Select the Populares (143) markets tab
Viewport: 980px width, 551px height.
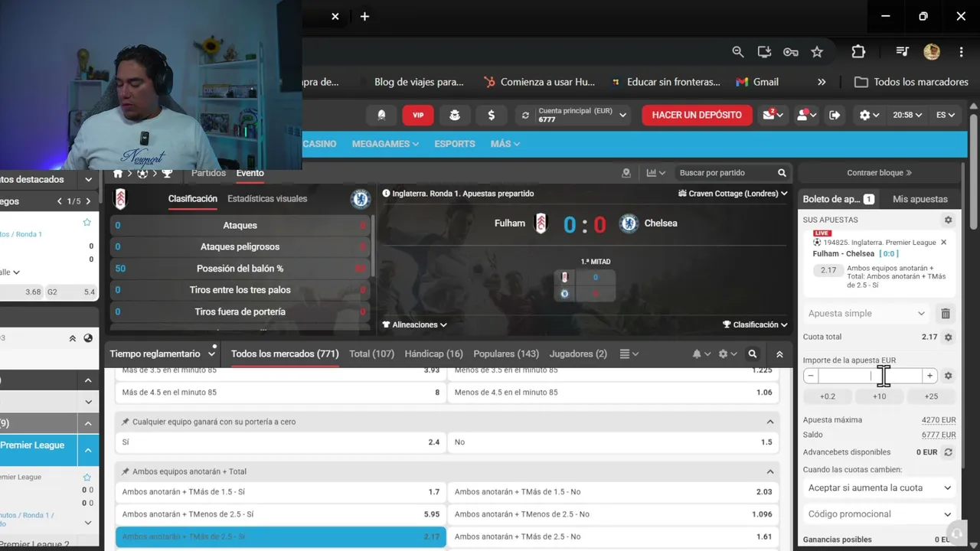pos(506,354)
